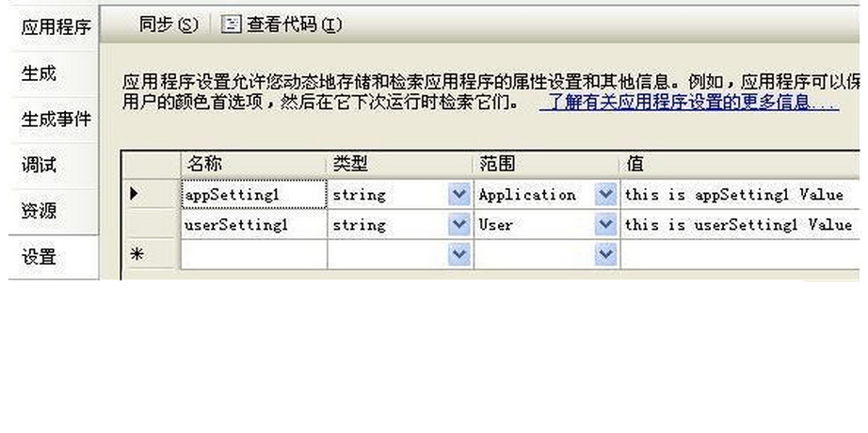Click the 'string' type of userSetting1
This screenshot has width=868, height=433.
coord(359,225)
